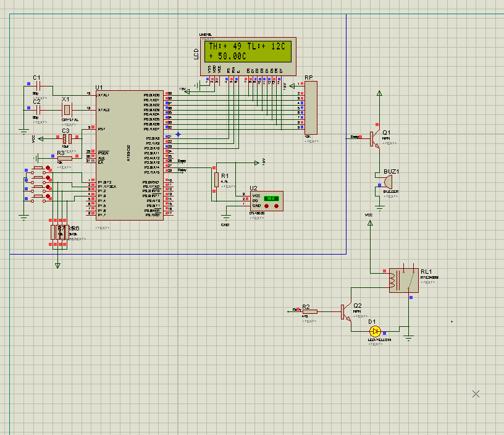Click the VCC power terminal above relay RL1
The width and height of the screenshot is (504, 435).
(370, 222)
